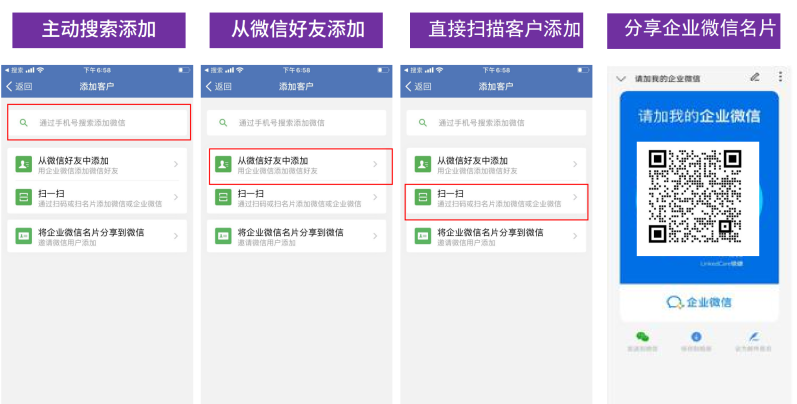The width and height of the screenshot is (797, 404).
Task: Tap the green WeChat share icon below the card
Action: pyautogui.click(x=642, y=336)
